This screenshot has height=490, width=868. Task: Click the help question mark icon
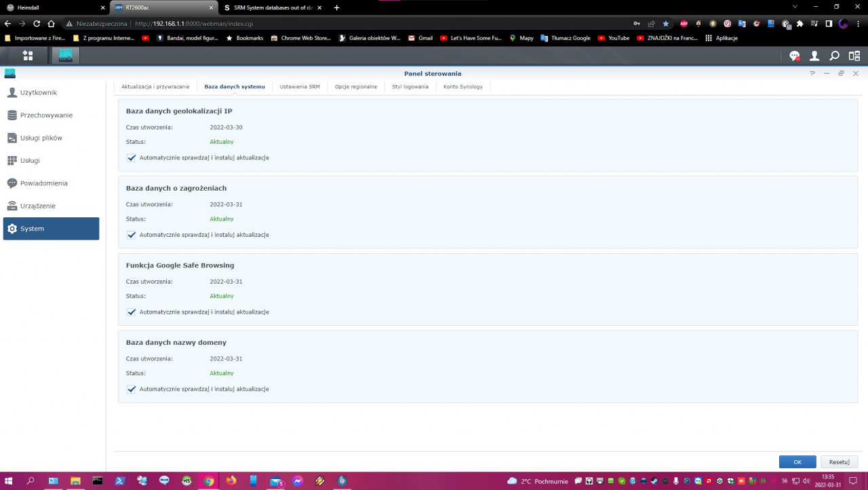tap(812, 73)
